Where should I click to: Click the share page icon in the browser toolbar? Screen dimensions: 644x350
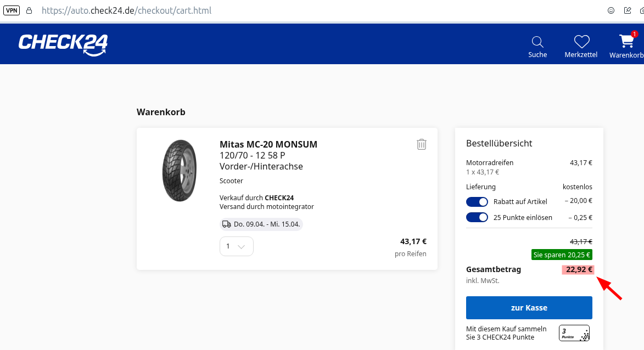[x=628, y=10]
